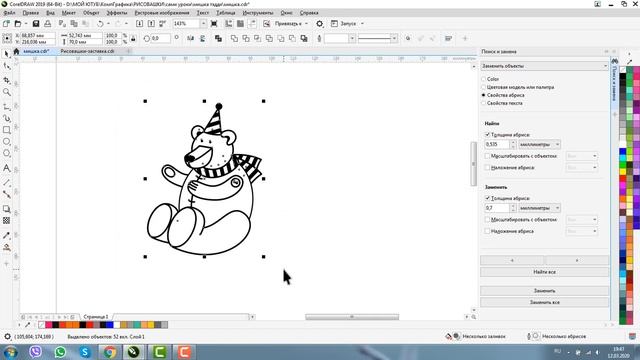The height and width of the screenshot is (360, 640).
Task: Click the find previous arrow button
Action: click(512, 260)
